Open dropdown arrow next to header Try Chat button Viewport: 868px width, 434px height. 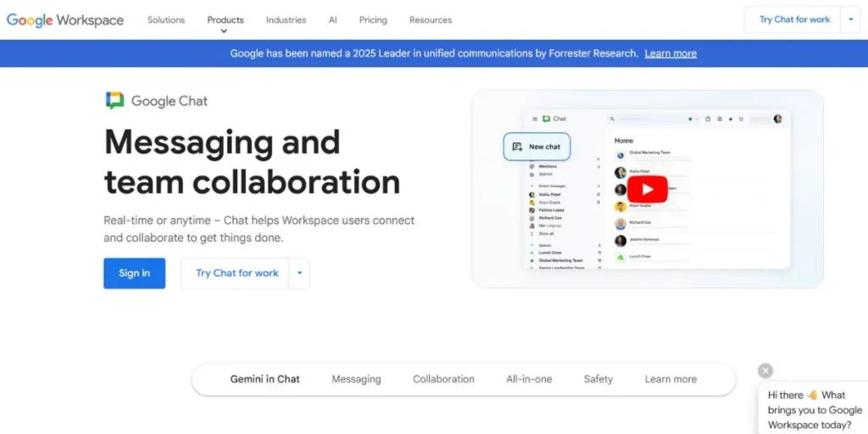[851, 19]
